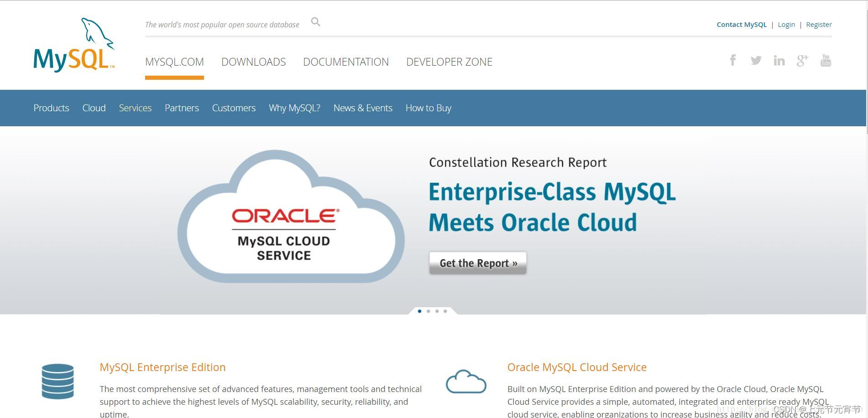Open the DOCUMENTATION section
Image resolution: width=868 pixels, height=418 pixels.
pyautogui.click(x=346, y=62)
